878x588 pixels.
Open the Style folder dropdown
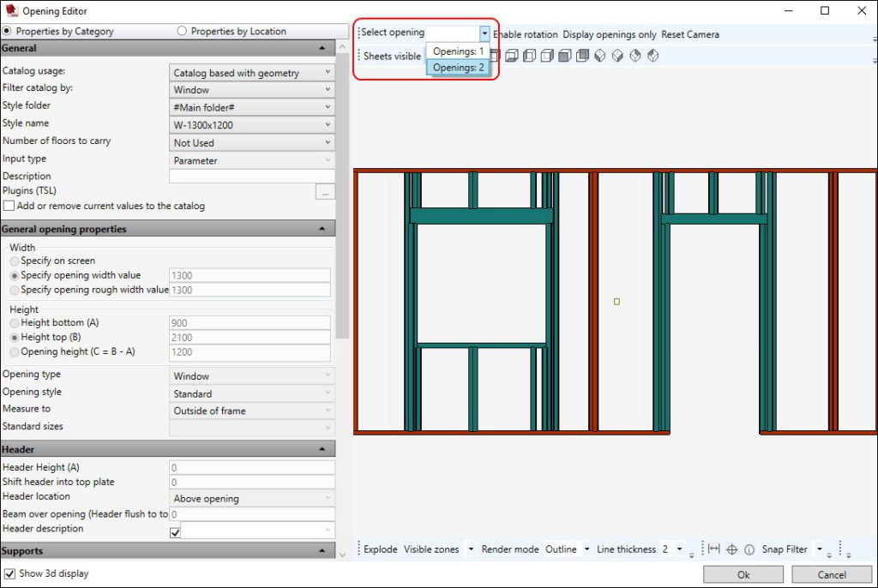(x=252, y=107)
